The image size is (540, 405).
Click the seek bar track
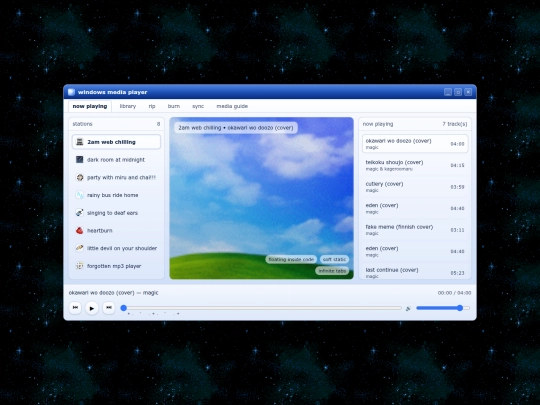click(x=261, y=308)
